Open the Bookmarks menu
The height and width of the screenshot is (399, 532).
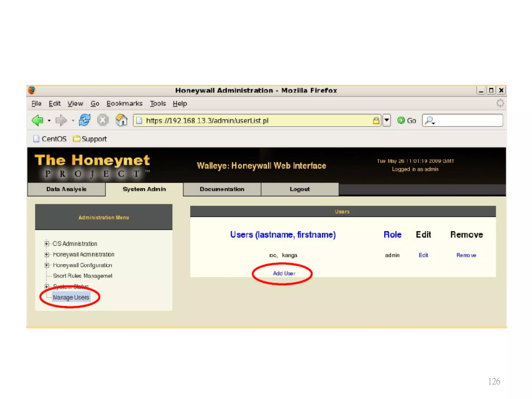pos(124,104)
